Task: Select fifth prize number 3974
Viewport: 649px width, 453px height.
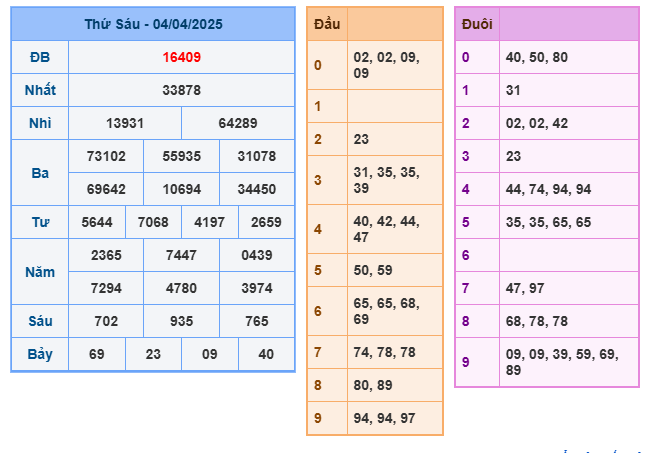Action: [257, 288]
